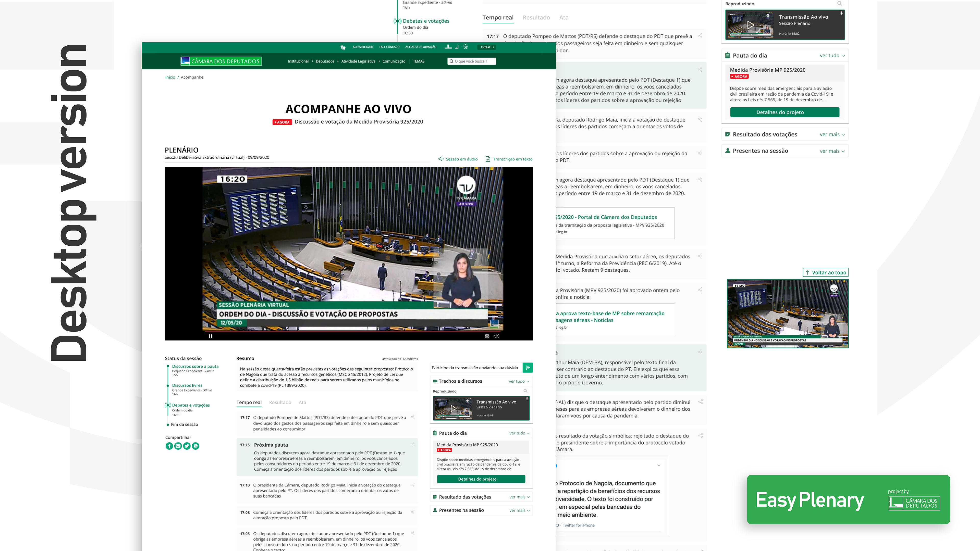Expand ver mais in enlarged Presentes na sessão

832,151
